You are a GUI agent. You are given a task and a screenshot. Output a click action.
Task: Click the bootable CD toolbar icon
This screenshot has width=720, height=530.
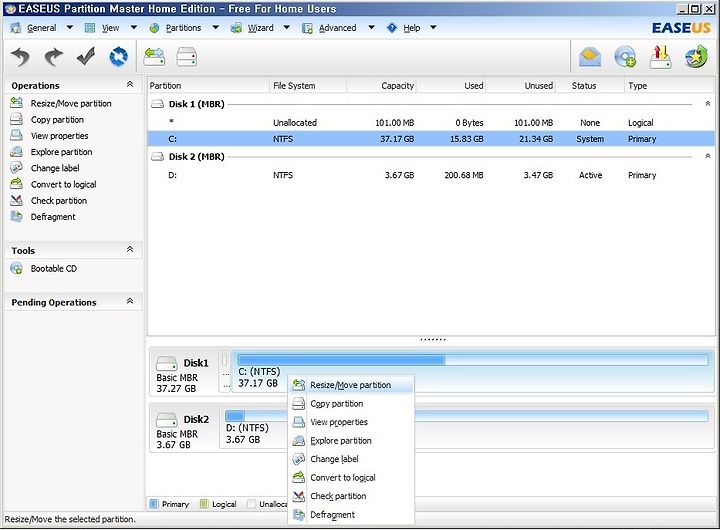[x=625, y=57]
